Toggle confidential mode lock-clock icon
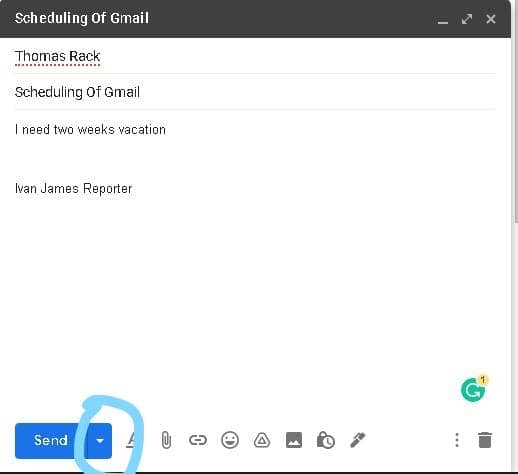The width and height of the screenshot is (518, 474). [x=326, y=440]
